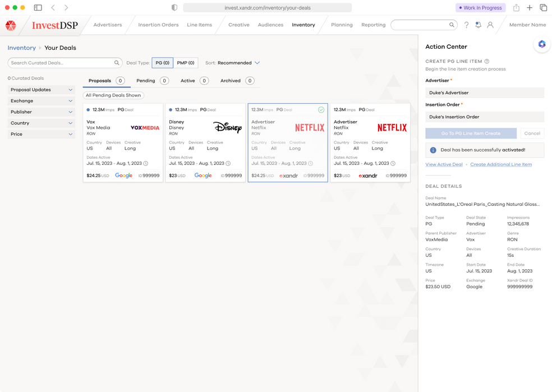Switch to the Pending tab
The width and height of the screenshot is (552, 392).
(153, 81)
